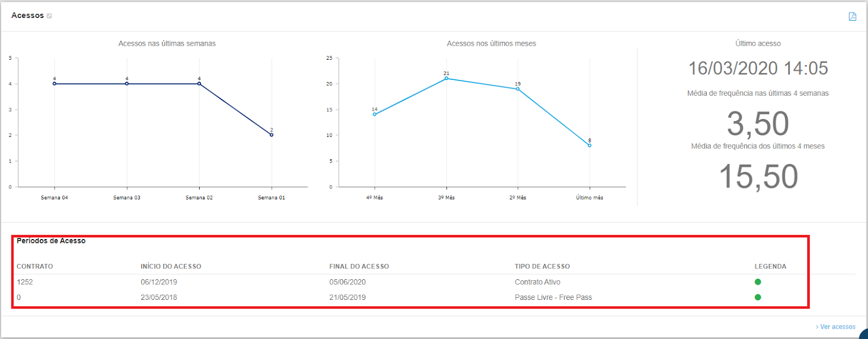Select the Último mês point showing 8
The width and height of the screenshot is (868, 339).
(590, 146)
